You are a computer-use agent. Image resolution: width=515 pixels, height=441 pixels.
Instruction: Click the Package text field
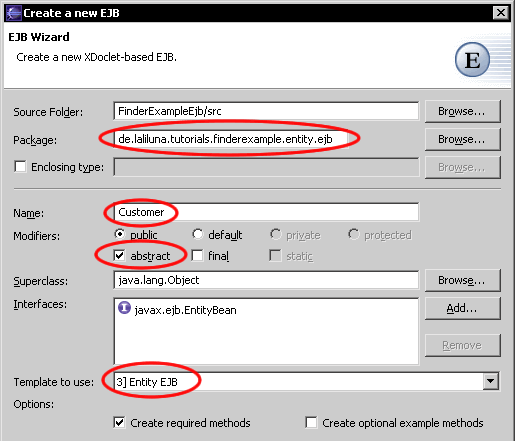point(266,139)
